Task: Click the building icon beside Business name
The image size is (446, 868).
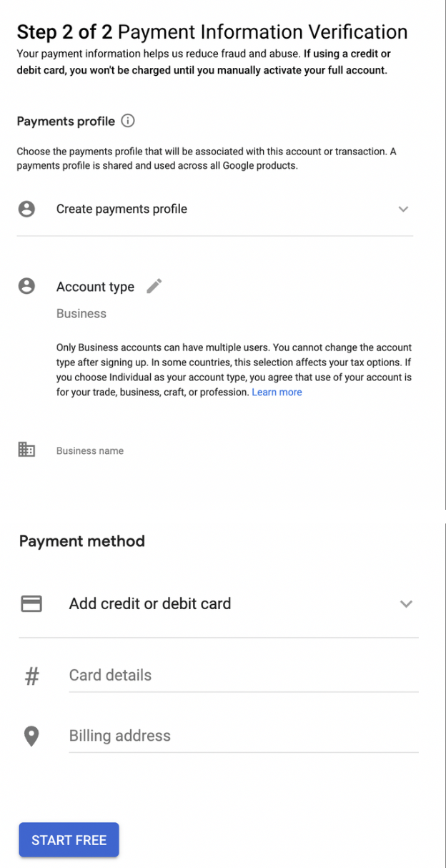Action: (26, 450)
